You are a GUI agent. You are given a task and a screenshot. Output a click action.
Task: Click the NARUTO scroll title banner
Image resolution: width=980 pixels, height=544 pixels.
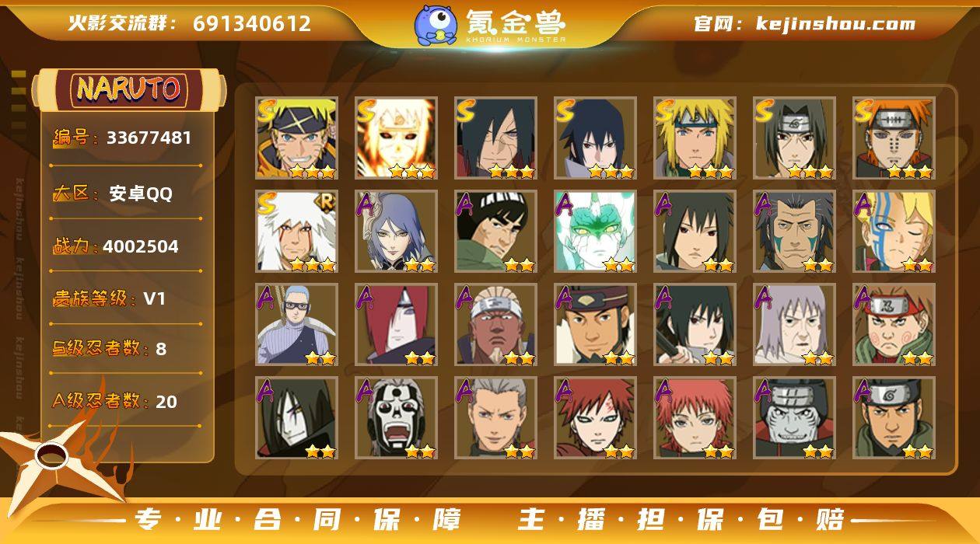tap(129, 89)
